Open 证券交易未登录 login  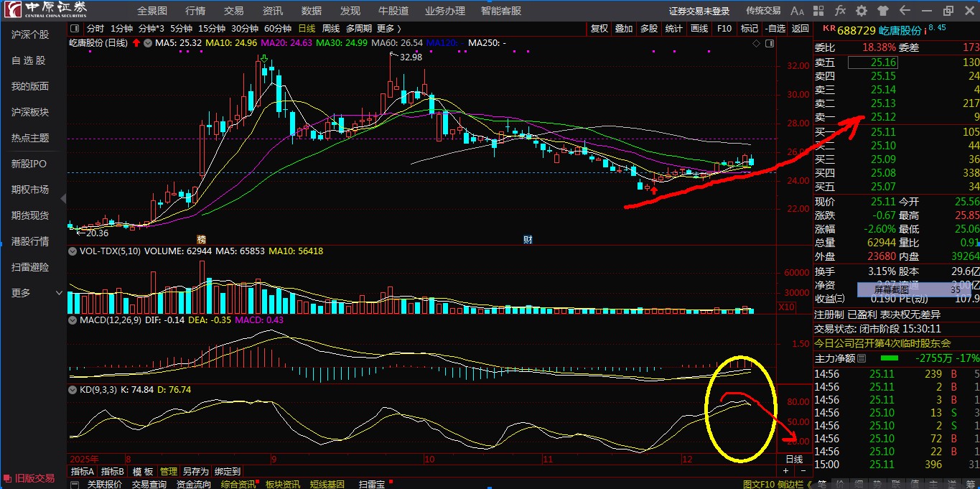(x=699, y=11)
